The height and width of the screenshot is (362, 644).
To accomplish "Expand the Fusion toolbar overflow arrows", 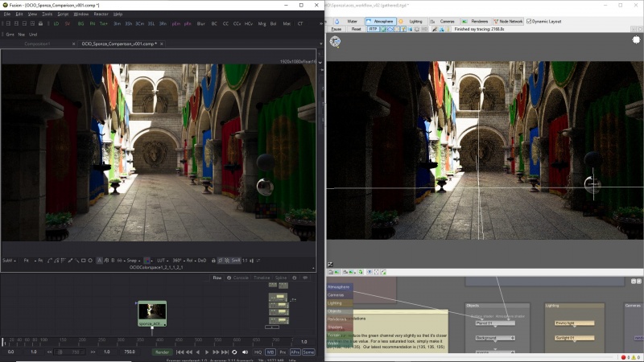I will (x=320, y=24).
